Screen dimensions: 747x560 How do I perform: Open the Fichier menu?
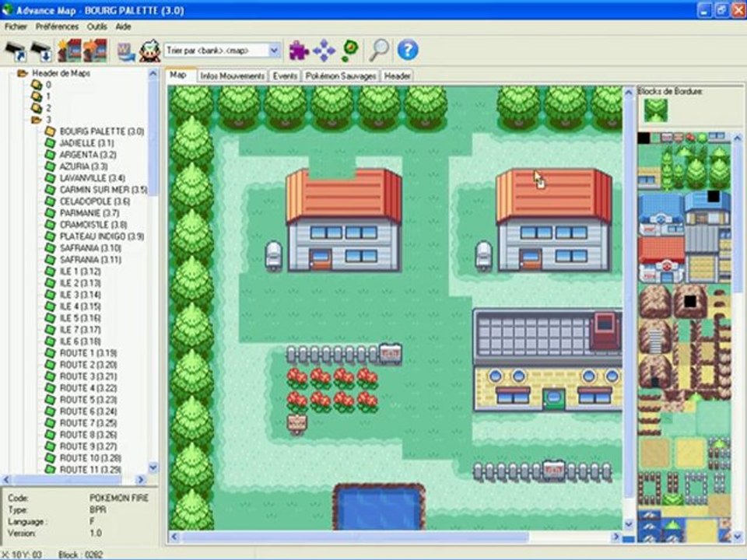click(x=16, y=26)
